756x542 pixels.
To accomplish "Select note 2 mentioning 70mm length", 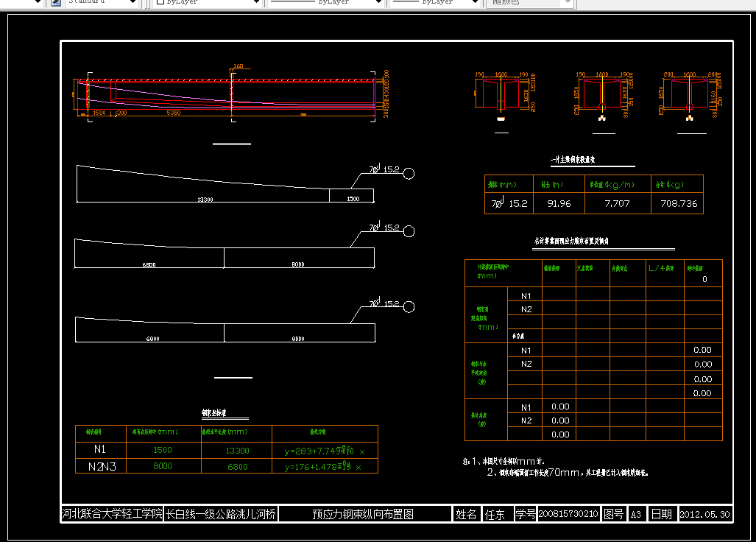I will 567,473.
